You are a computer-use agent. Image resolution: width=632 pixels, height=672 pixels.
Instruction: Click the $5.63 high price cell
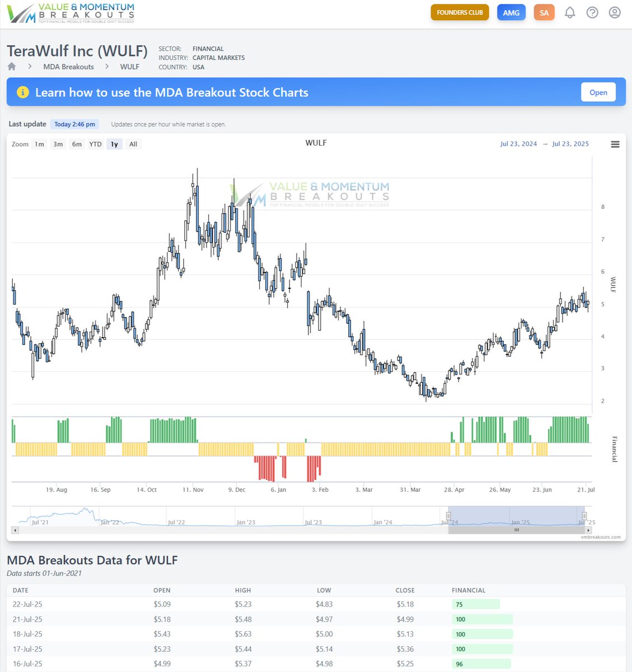[244, 634]
